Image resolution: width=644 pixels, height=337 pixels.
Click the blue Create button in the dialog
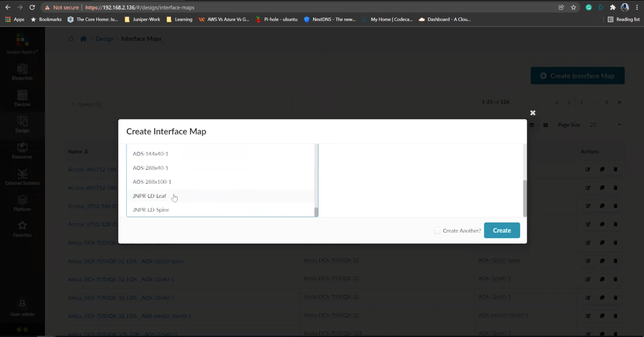pos(502,230)
